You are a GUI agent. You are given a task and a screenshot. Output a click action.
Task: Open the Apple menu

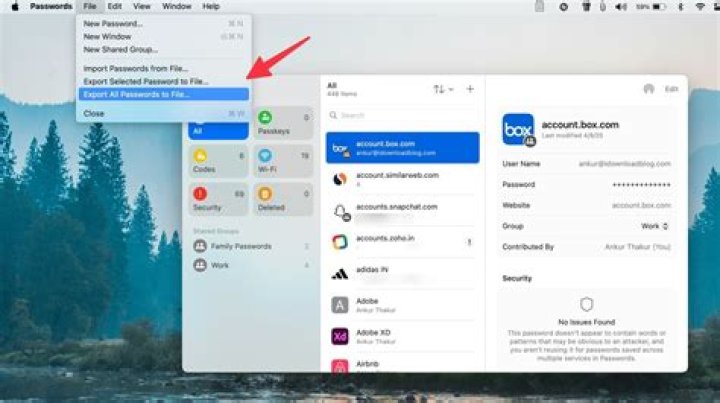(15, 6)
